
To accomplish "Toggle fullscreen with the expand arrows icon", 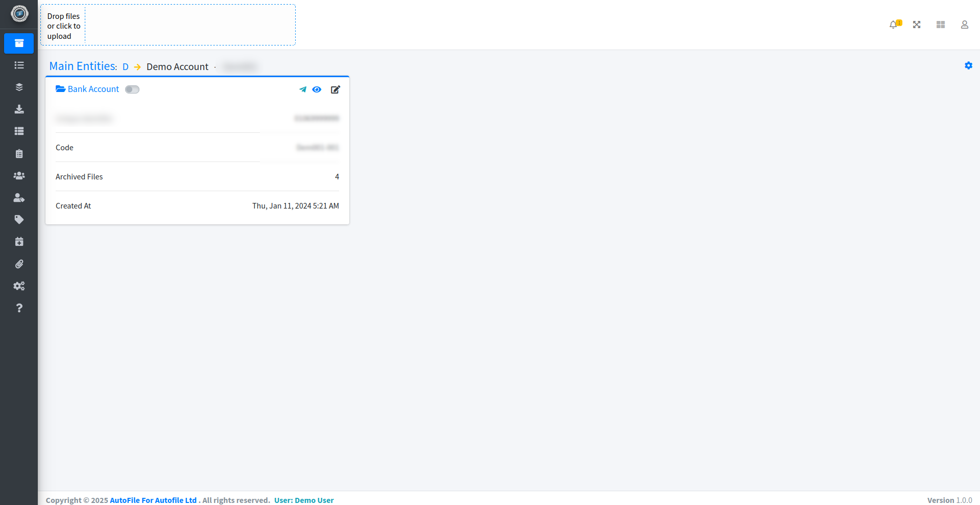I will [917, 25].
